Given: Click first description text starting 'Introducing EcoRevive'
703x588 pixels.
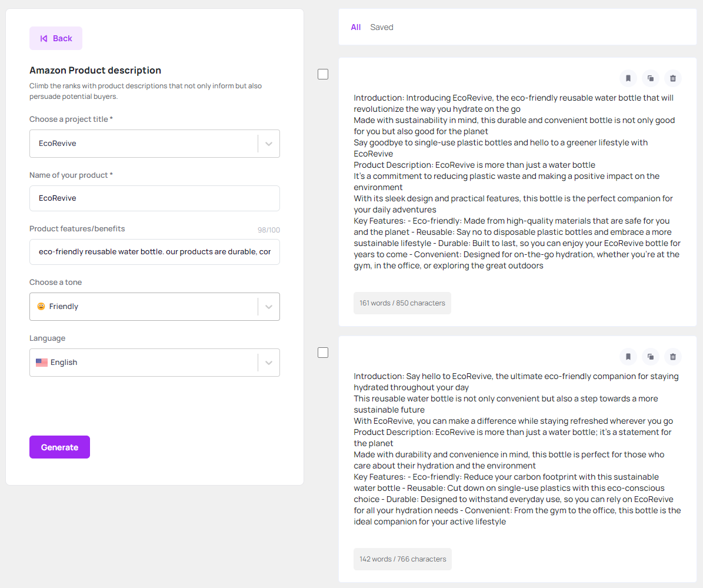Looking at the screenshot, I should (517, 182).
